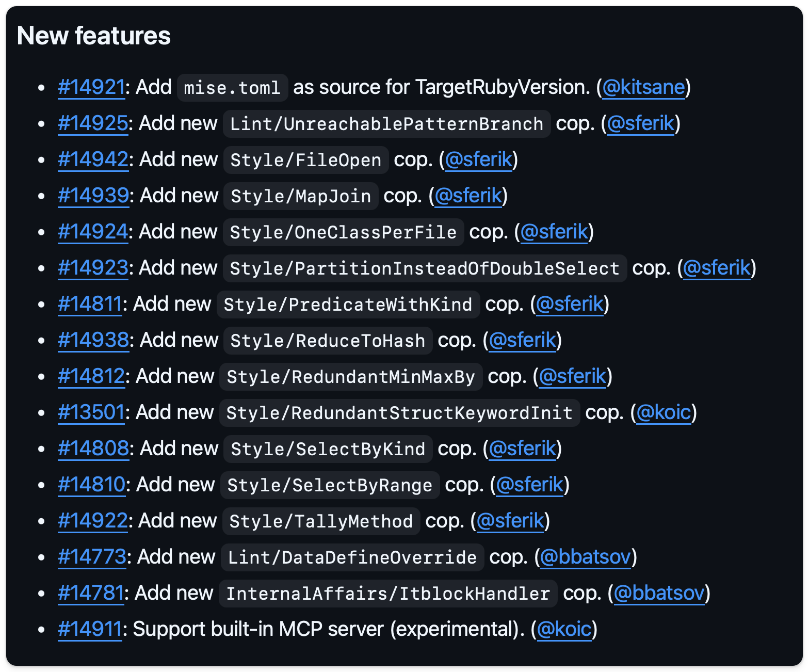Open #14938 ReduceToHash pull request

(93, 340)
